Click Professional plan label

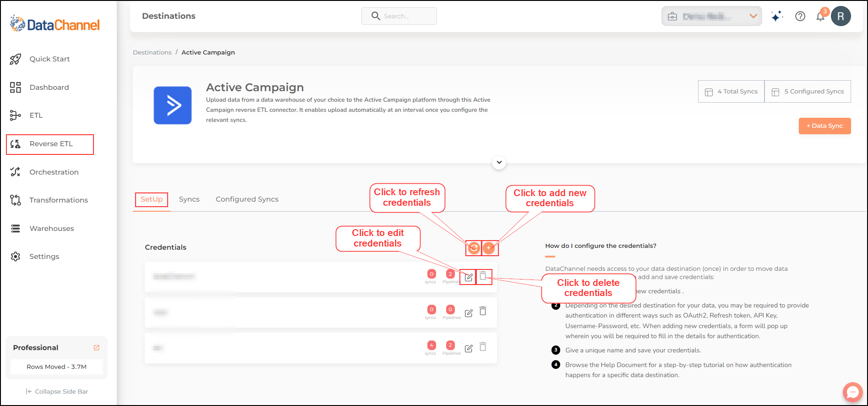36,348
